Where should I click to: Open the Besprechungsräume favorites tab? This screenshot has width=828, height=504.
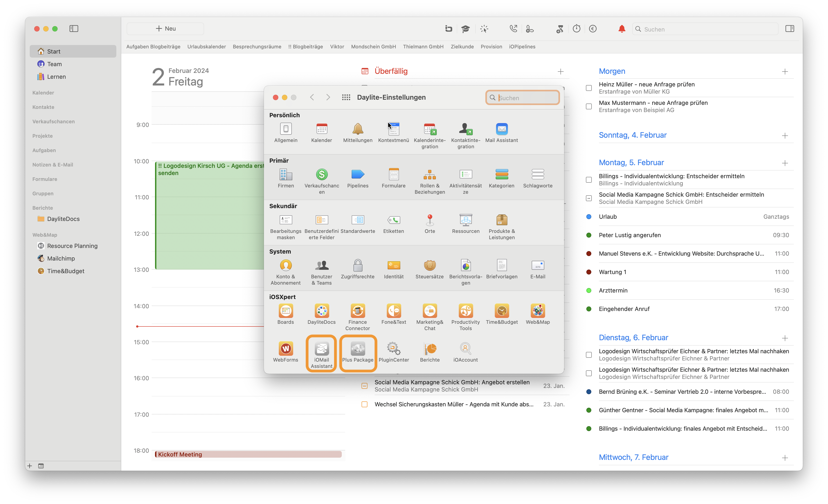[x=257, y=47]
